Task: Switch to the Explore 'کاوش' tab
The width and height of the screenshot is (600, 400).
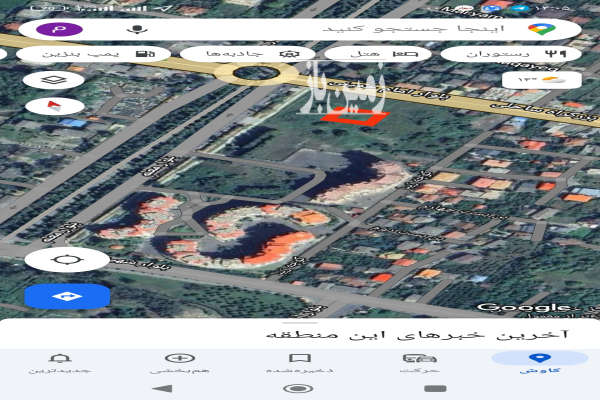Action: click(x=540, y=362)
